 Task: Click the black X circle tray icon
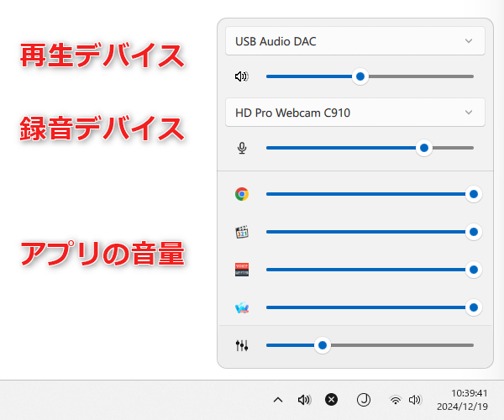[332, 400]
